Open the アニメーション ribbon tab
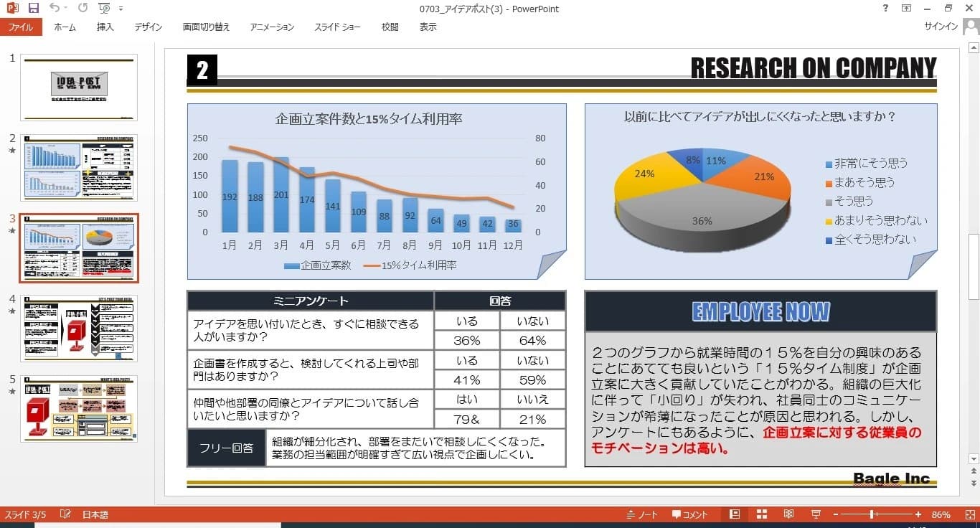 click(x=271, y=27)
